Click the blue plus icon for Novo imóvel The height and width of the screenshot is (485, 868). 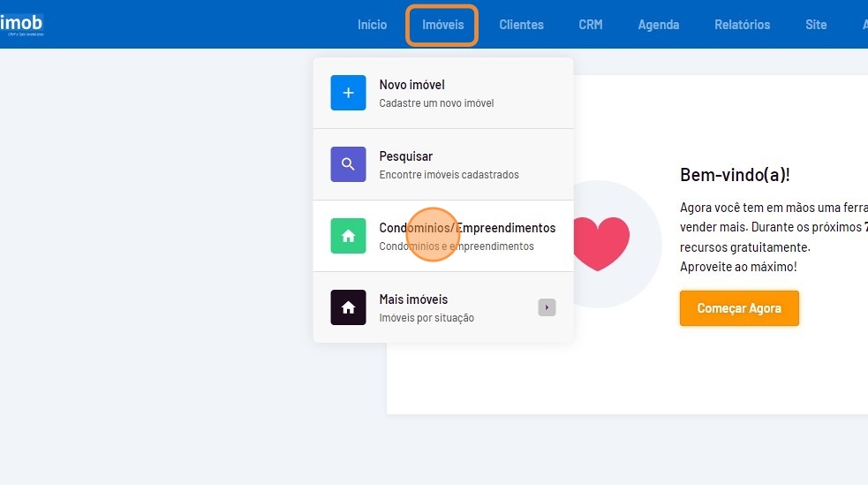point(348,93)
